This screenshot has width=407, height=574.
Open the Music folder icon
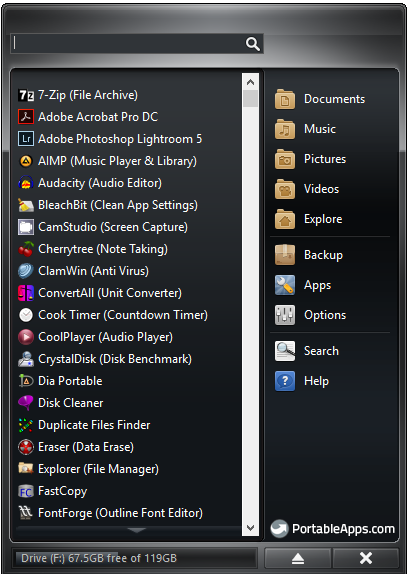[285, 129]
